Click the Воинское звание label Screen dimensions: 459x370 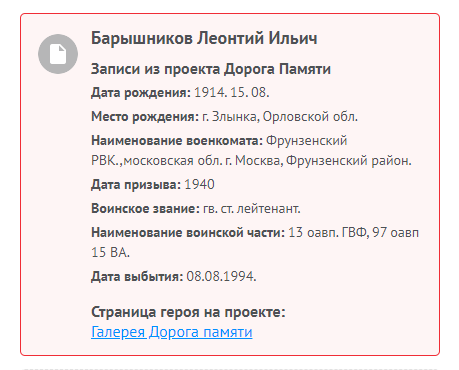point(145,209)
